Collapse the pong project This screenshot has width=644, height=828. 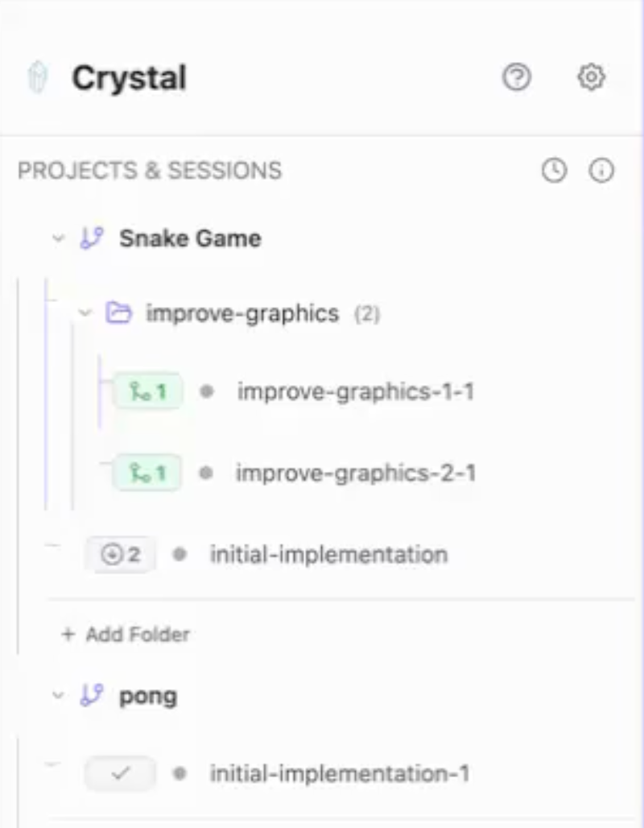(58, 696)
